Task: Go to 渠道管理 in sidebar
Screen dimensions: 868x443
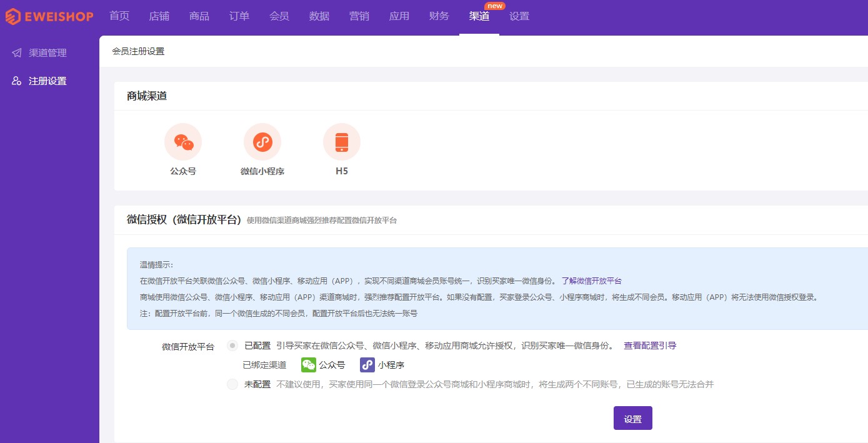Action: 47,53
